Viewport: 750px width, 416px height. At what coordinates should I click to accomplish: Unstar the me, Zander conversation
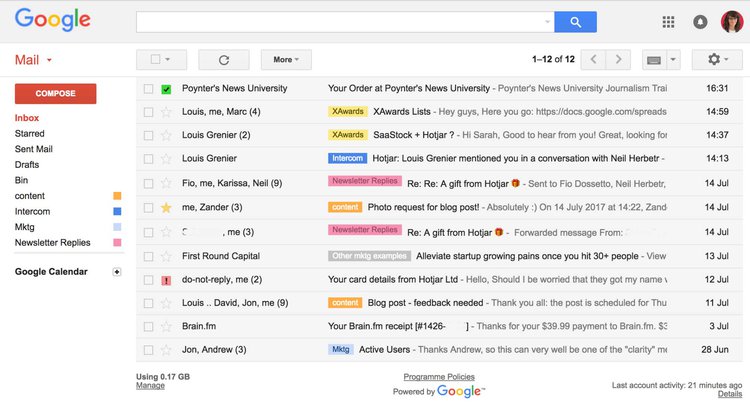coord(166,208)
